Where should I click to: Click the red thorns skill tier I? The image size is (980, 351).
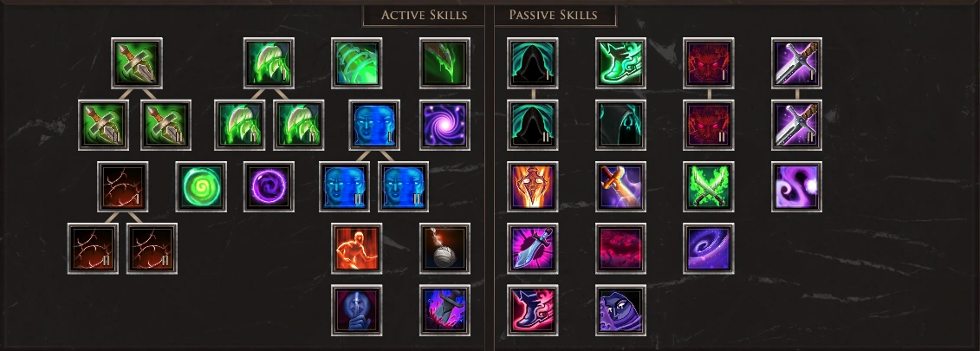(123, 187)
